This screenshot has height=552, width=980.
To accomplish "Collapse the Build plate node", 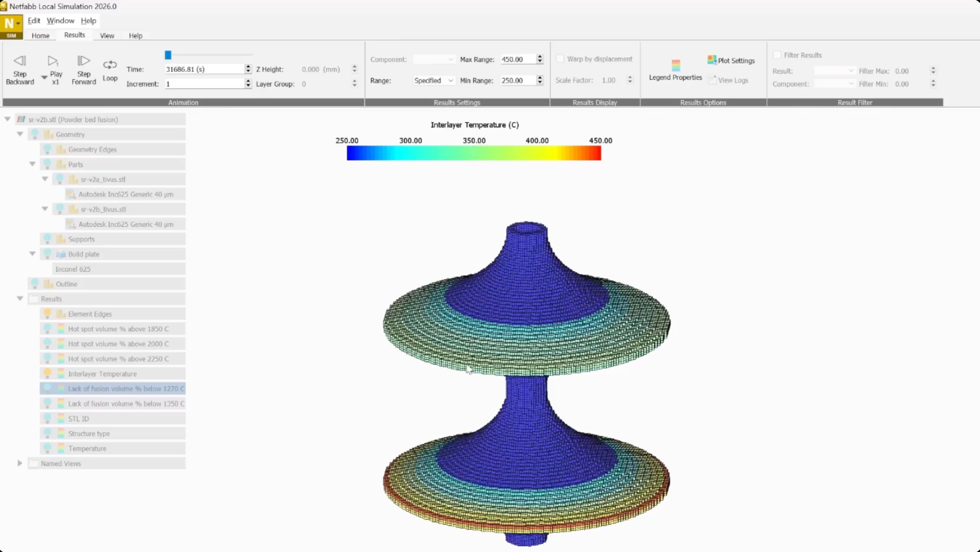I will (x=32, y=254).
